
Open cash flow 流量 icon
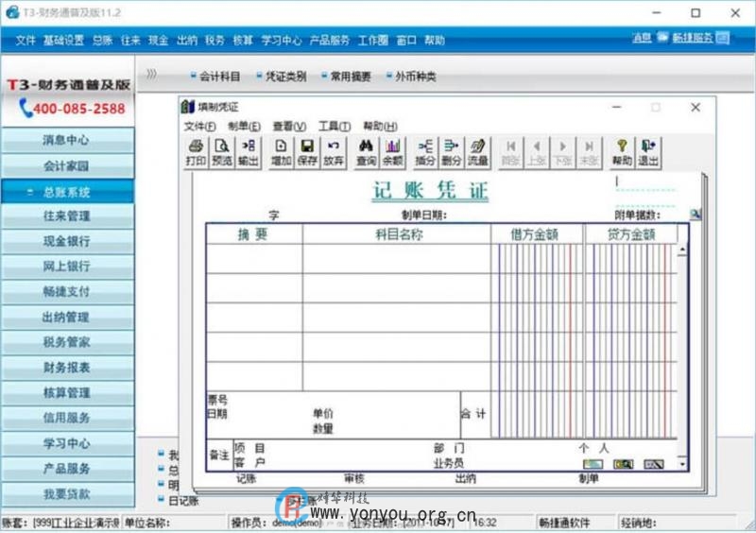[477, 152]
